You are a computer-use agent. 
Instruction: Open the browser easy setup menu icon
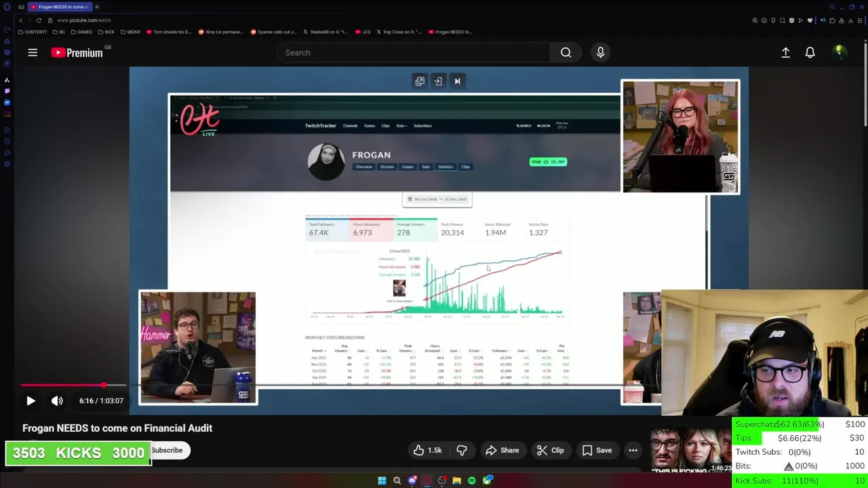[860, 20]
